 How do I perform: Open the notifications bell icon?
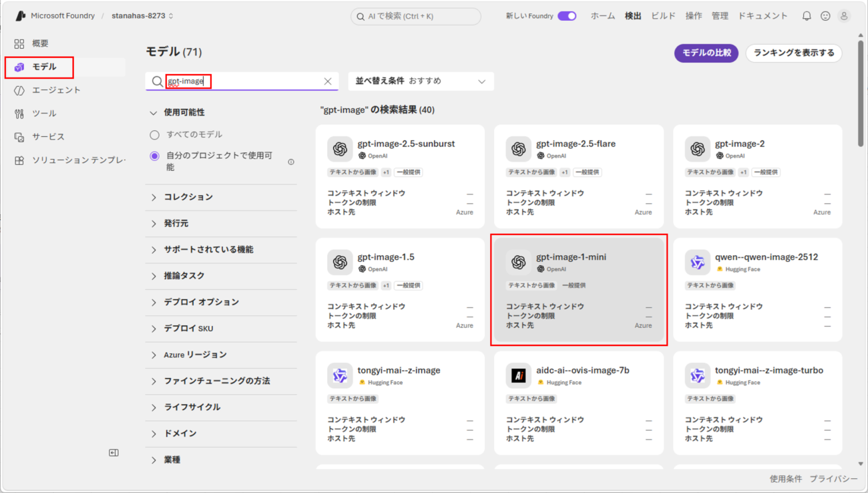click(x=807, y=16)
